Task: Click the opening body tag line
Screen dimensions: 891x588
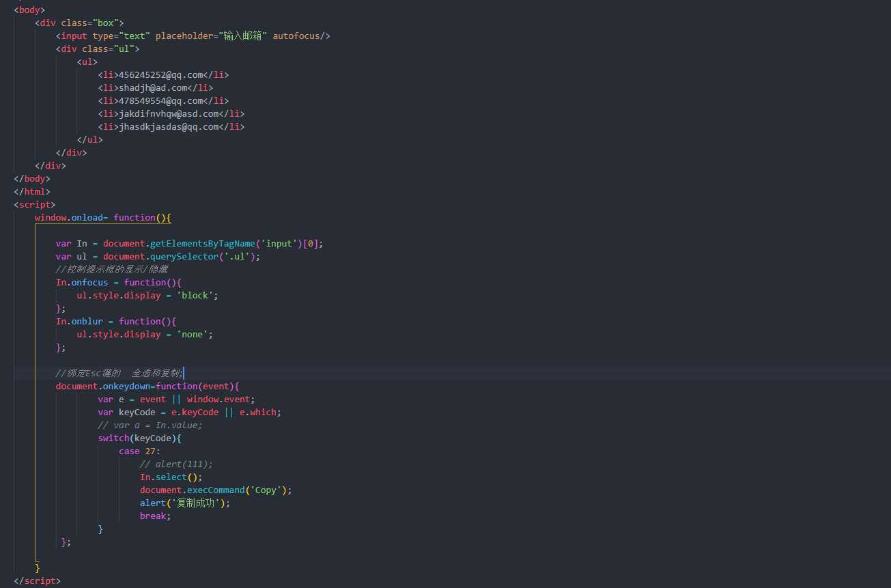Action: [x=29, y=10]
